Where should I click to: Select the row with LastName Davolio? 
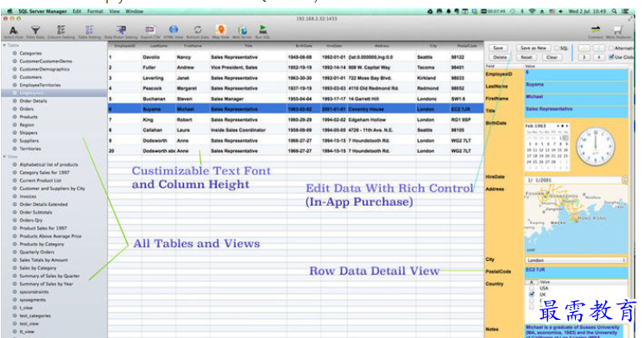click(296, 57)
